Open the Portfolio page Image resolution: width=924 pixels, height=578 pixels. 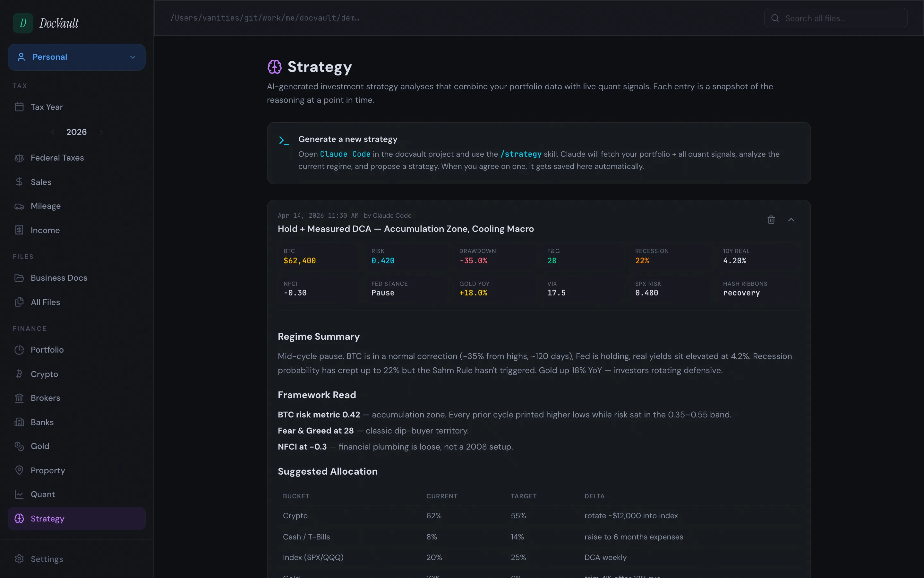tap(76, 350)
